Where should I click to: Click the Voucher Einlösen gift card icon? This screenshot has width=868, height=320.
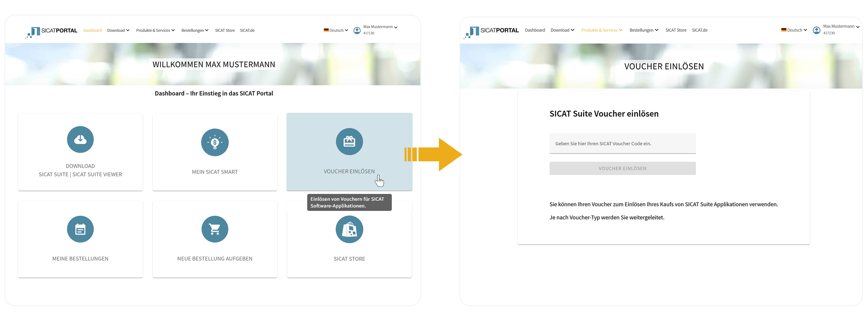coord(349,142)
